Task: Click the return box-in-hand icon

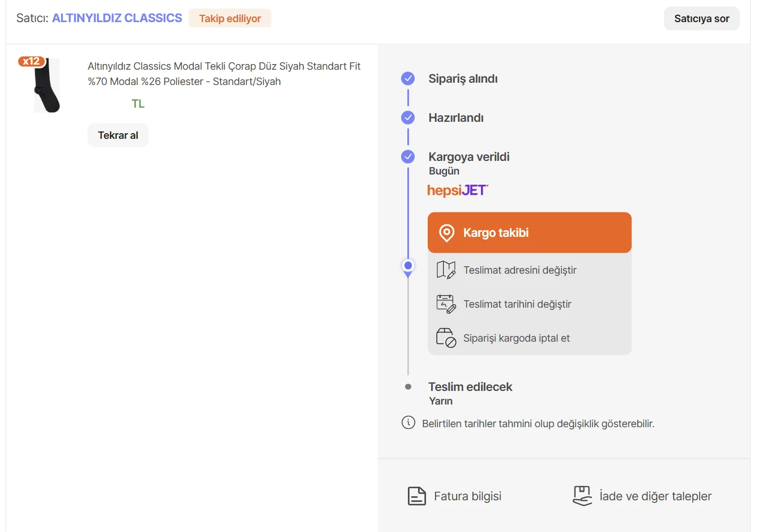Action: point(582,496)
